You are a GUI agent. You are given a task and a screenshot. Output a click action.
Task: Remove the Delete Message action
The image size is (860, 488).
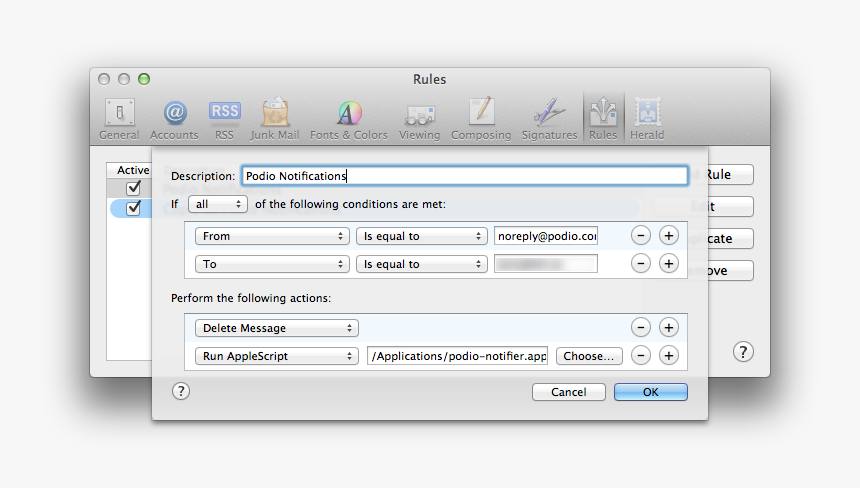click(x=641, y=328)
